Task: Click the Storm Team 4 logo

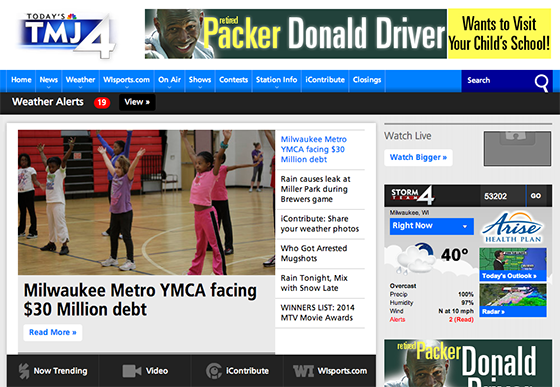Action: click(412, 195)
